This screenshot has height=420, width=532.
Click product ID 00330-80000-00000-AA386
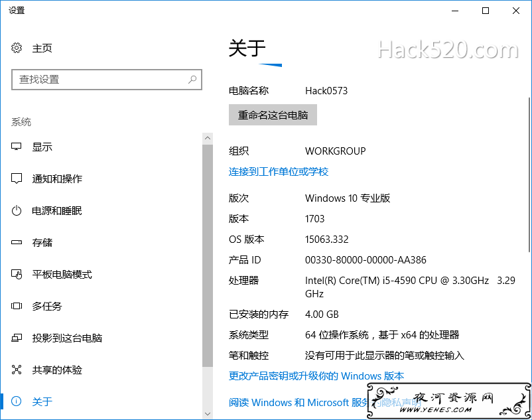pos(366,260)
